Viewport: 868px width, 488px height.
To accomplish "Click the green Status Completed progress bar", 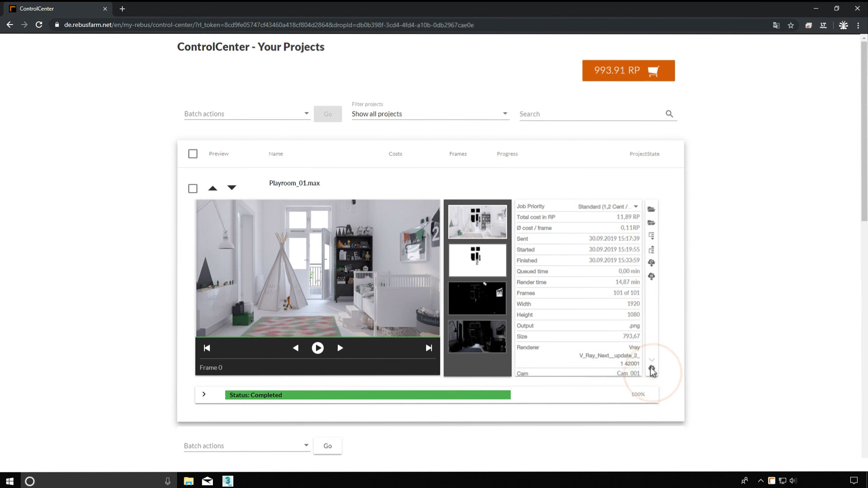I will pos(367,394).
